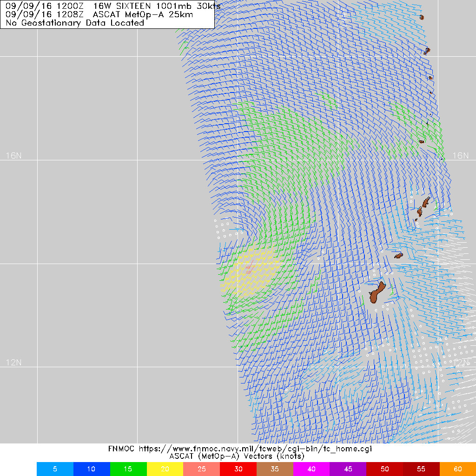The width and height of the screenshot is (476, 476).
Task: Click the yellow 20-knot legend swatch
Action: (x=165, y=469)
